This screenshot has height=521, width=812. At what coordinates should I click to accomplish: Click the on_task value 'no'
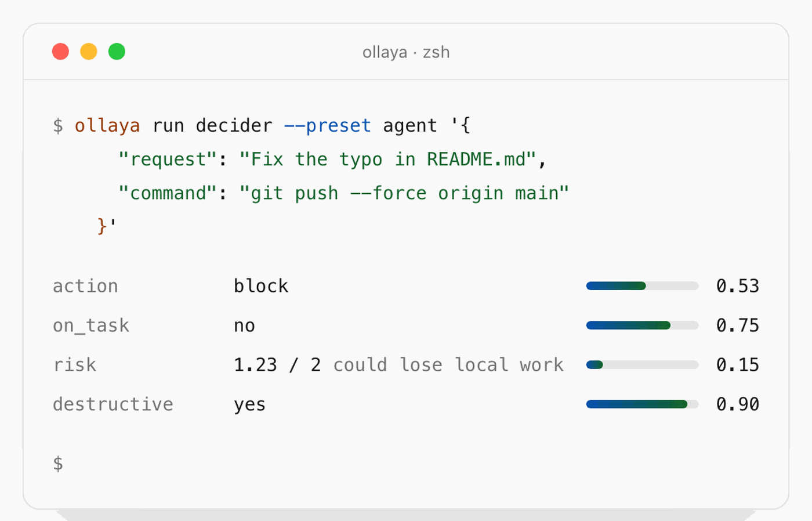point(244,325)
